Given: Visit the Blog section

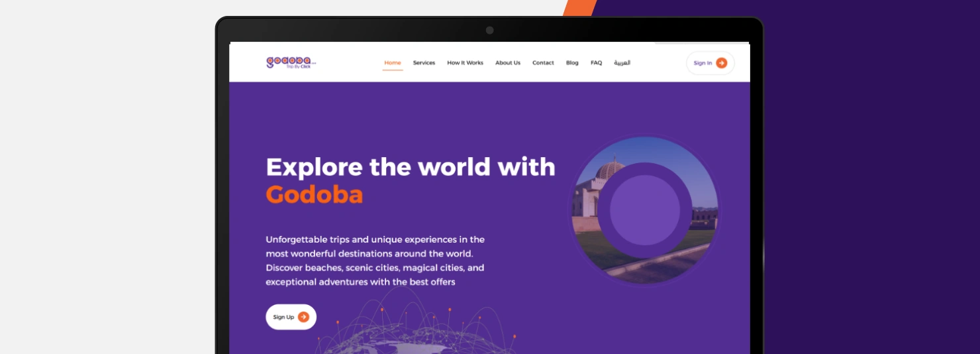Looking at the screenshot, I should coord(572,63).
